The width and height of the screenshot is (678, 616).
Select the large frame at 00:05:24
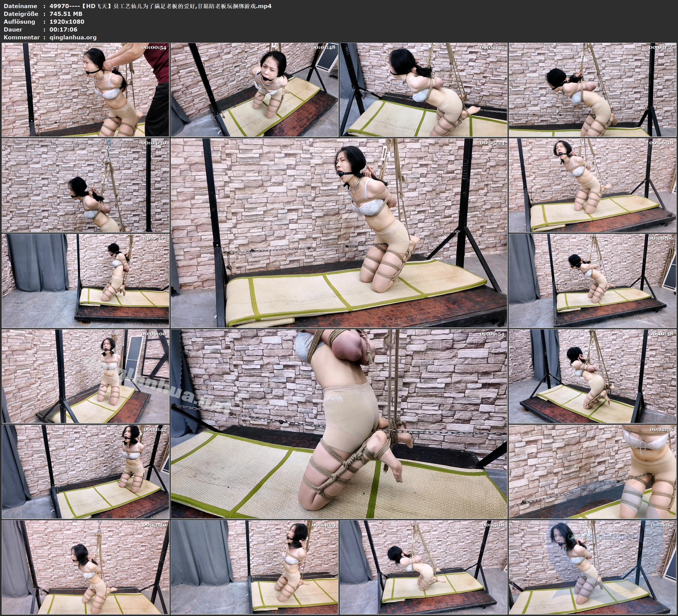coord(339,233)
